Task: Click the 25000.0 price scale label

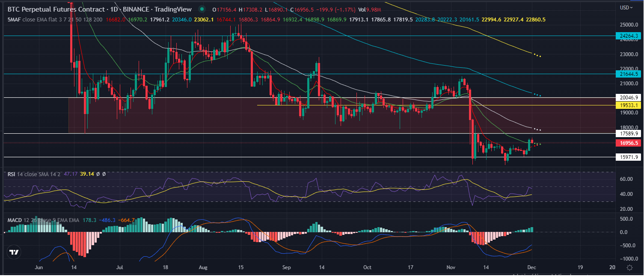Action: 628,25
